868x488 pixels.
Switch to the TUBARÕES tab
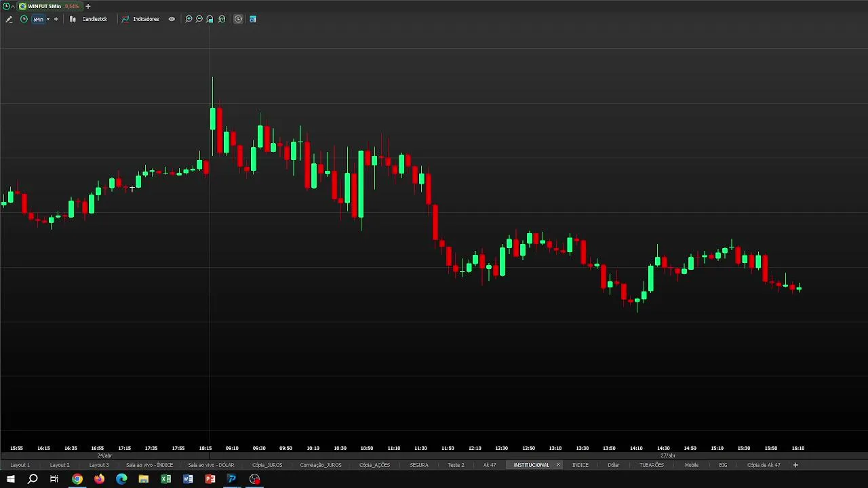click(652, 465)
